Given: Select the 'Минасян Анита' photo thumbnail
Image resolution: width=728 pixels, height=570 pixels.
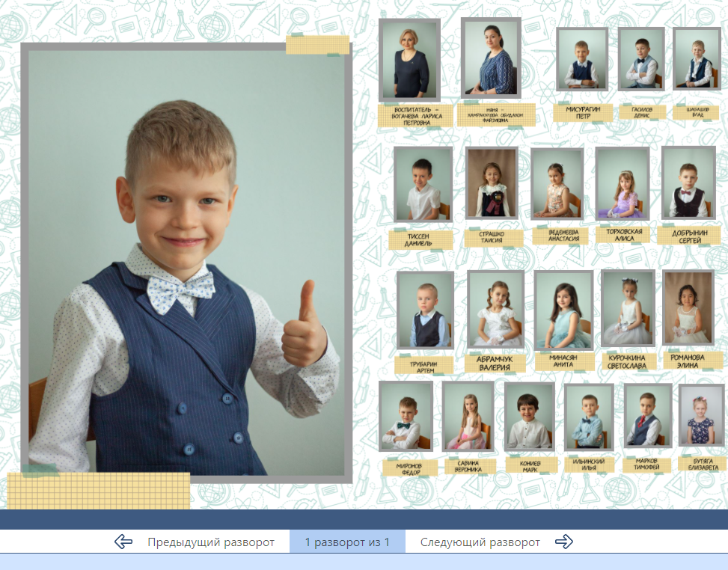Looking at the screenshot, I should pos(563,310).
